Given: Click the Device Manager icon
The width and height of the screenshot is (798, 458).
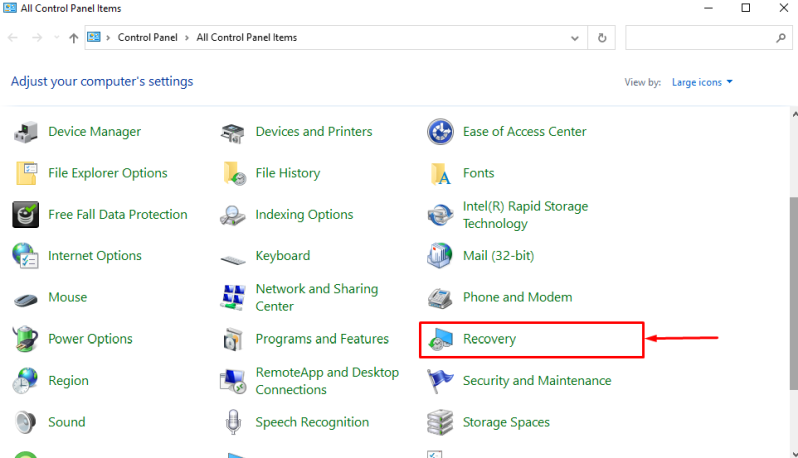Looking at the screenshot, I should tap(26, 132).
